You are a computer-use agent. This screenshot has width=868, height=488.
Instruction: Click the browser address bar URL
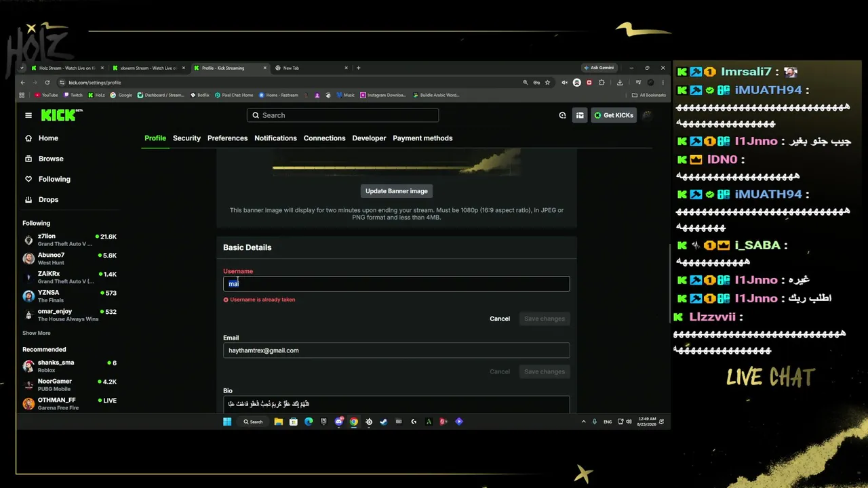tap(95, 83)
